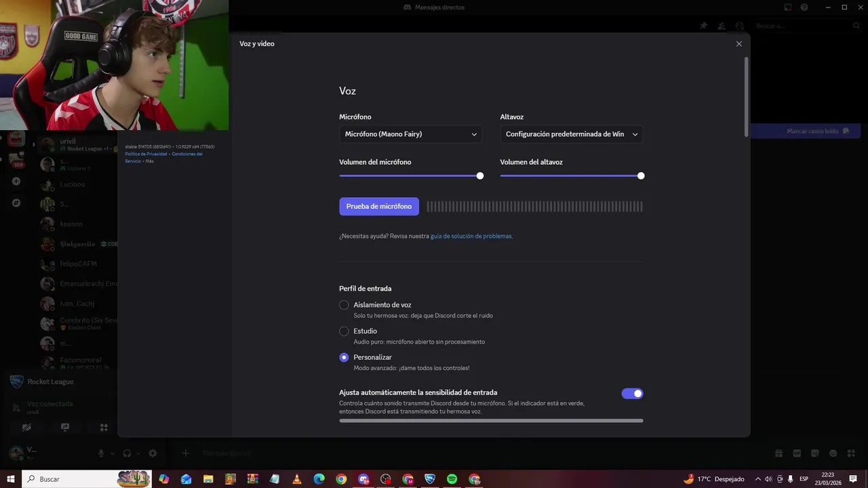
Task: Open the Altavoz device dropdown
Action: pyautogui.click(x=571, y=134)
